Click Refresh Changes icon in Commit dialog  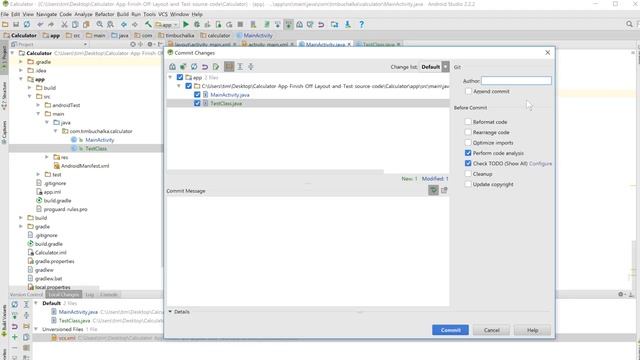(194, 67)
